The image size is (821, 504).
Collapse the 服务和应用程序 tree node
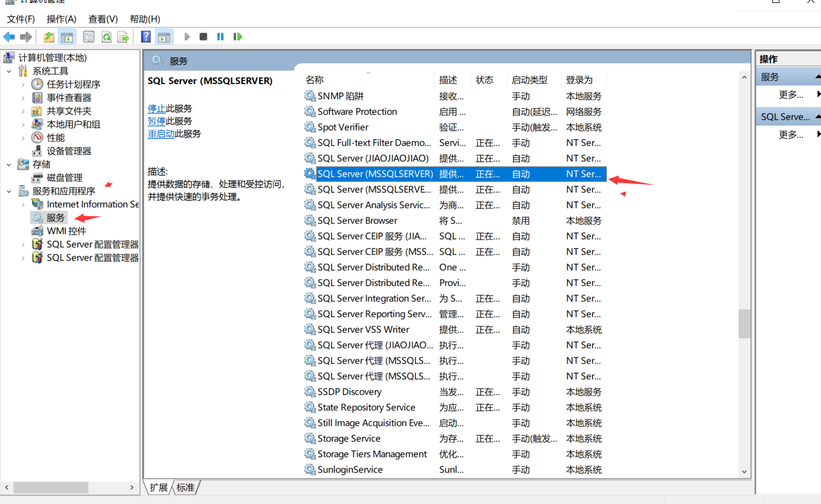click(9, 191)
